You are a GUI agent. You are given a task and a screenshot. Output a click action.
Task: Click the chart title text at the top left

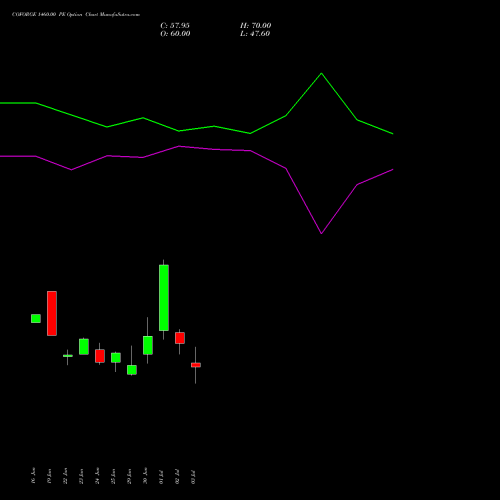tap(76, 15)
